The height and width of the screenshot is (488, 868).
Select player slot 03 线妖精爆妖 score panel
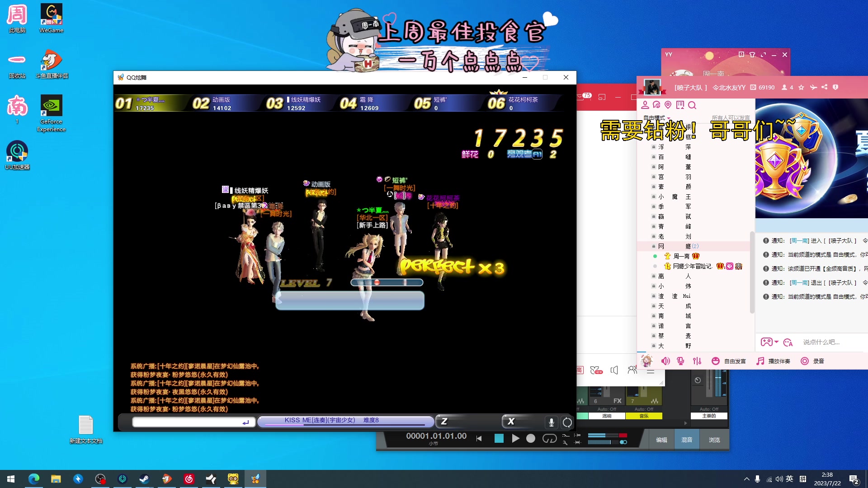tap(298, 103)
